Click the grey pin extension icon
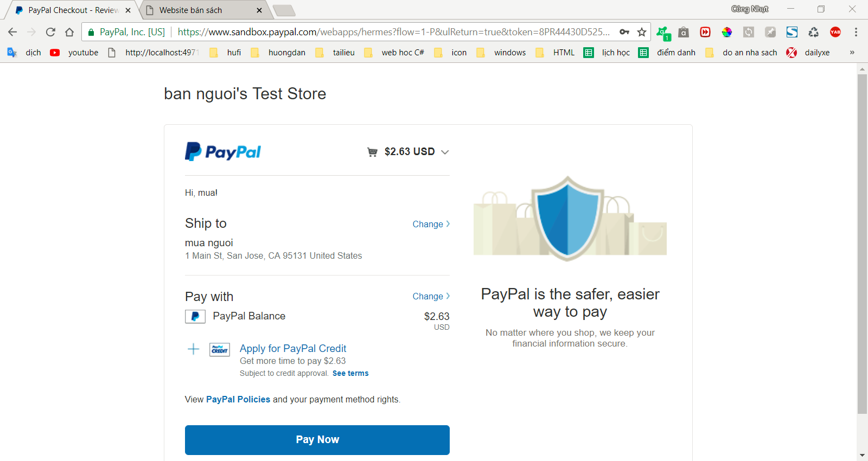 pos(770,32)
